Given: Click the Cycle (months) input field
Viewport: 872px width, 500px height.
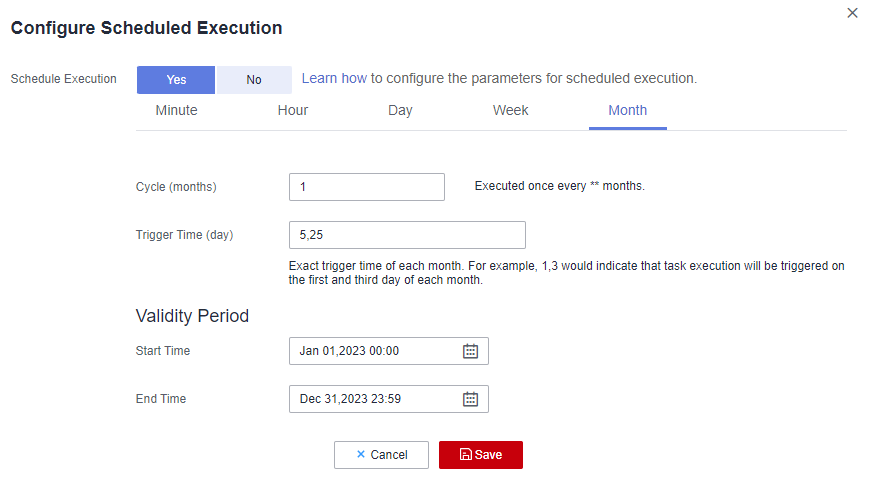Looking at the screenshot, I should (x=366, y=187).
